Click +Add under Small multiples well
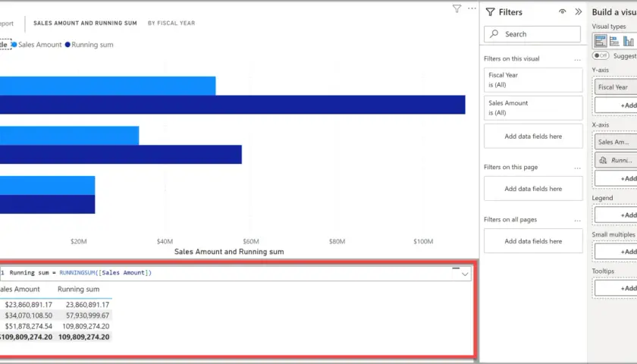Image resolution: width=637 pixels, height=364 pixels. pyautogui.click(x=616, y=252)
